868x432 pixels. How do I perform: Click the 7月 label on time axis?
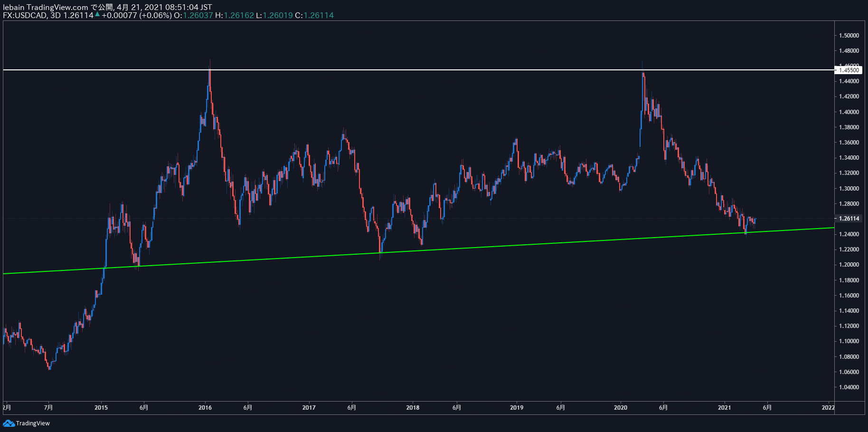point(48,407)
